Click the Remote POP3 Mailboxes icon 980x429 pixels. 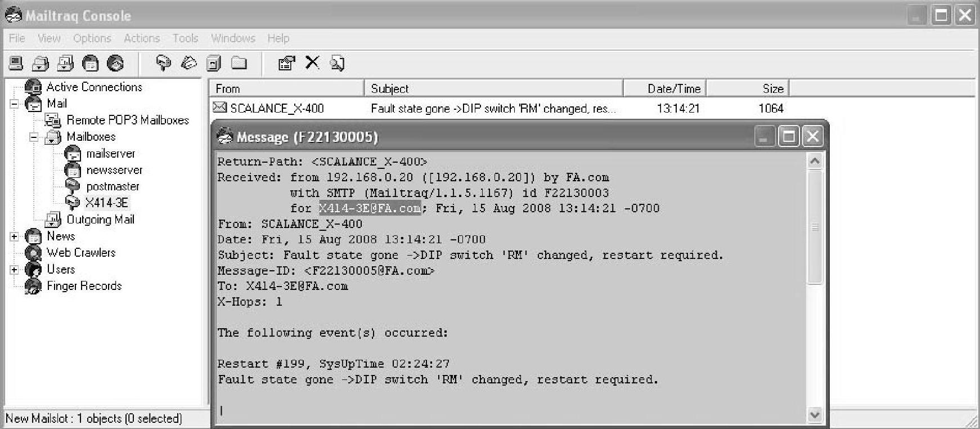(x=53, y=120)
